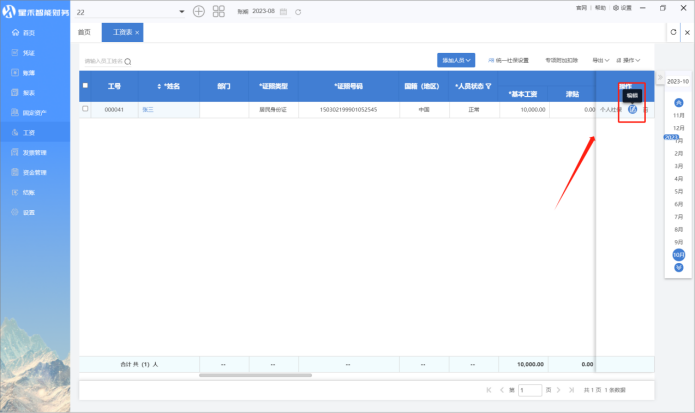Click the refresh icon beside the 2023-08 date
Viewport: 695px width, 413px height.
tap(298, 11)
